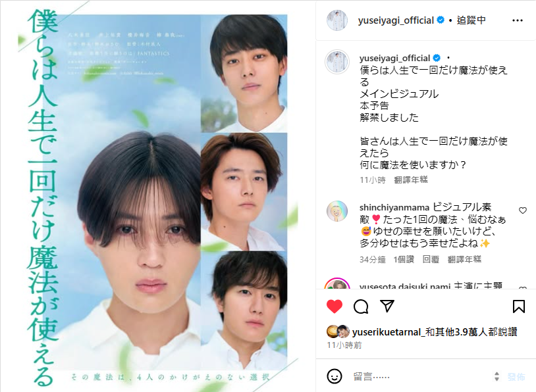The image size is (536, 392).
Task: Save post with bookmark icon
Action: click(x=519, y=306)
